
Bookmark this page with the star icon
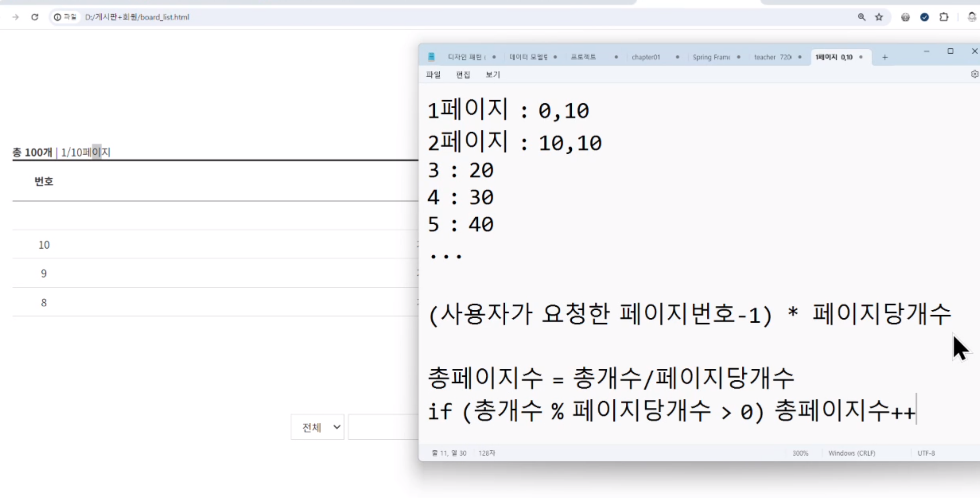(x=879, y=17)
